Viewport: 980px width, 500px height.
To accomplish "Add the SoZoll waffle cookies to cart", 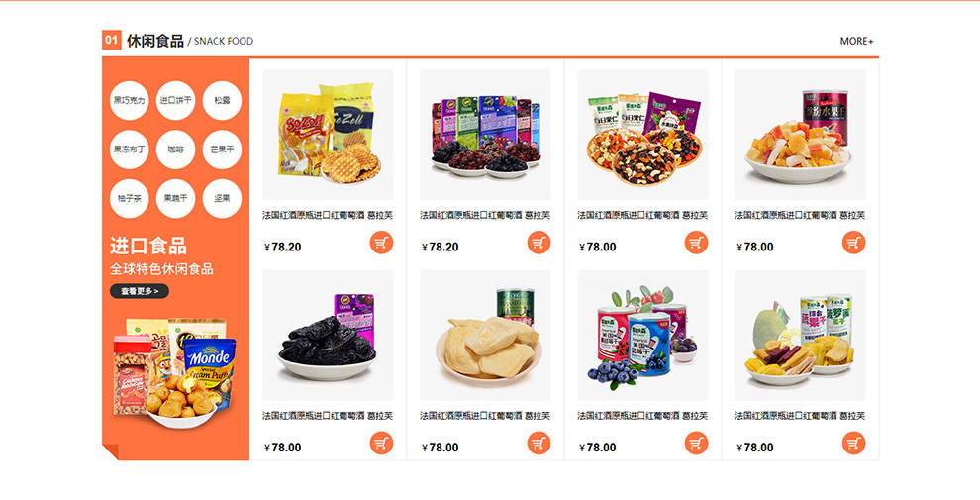I will point(381,243).
